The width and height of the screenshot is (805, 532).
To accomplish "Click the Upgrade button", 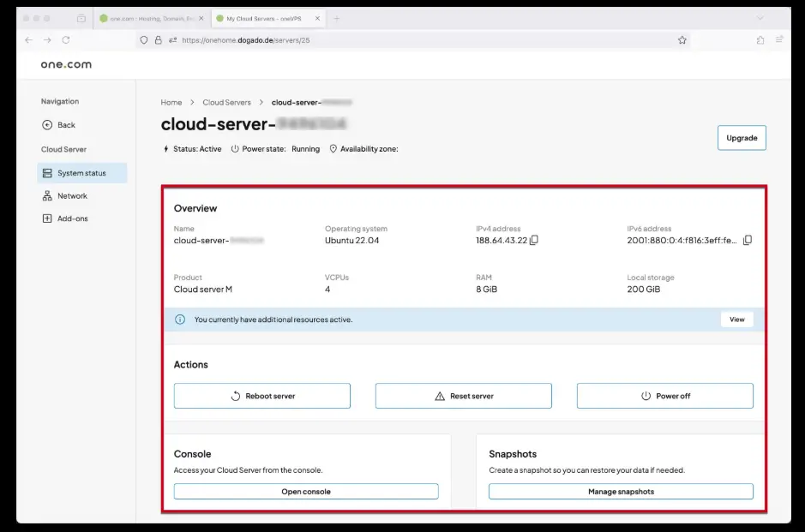I will pyautogui.click(x=742, y=138).
